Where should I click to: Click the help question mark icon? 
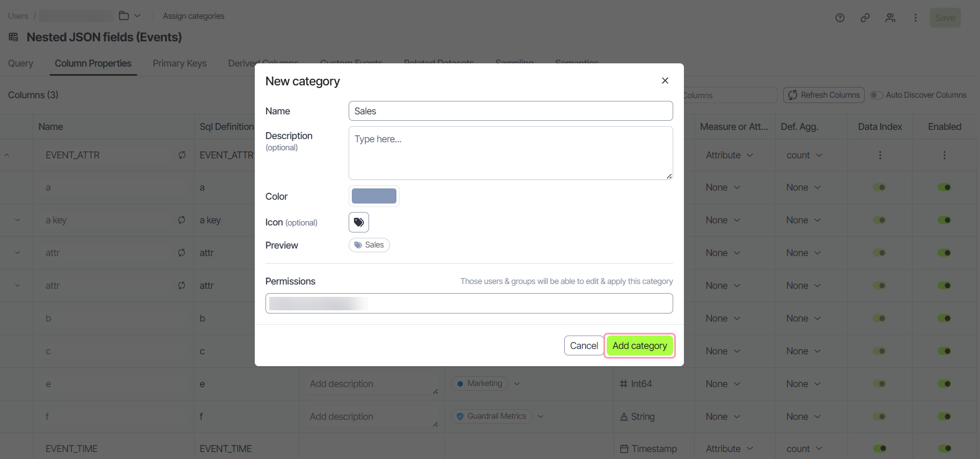[x=840, y=18]
